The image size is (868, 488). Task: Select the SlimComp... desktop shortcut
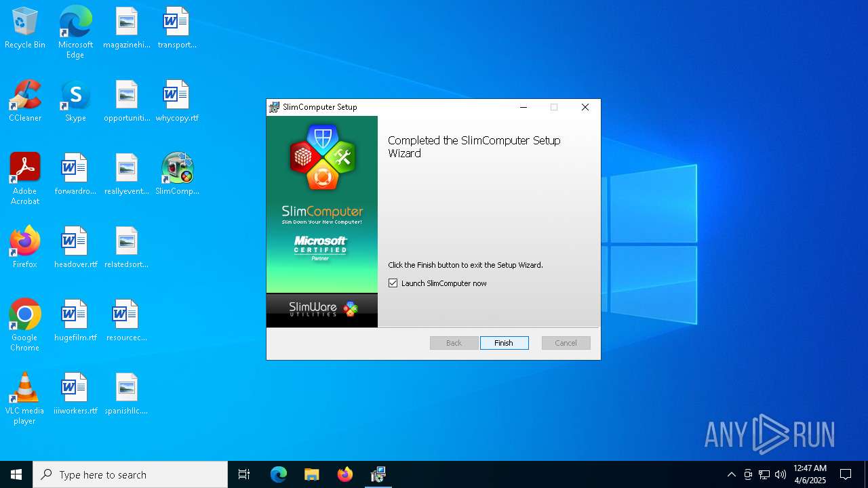177,174
